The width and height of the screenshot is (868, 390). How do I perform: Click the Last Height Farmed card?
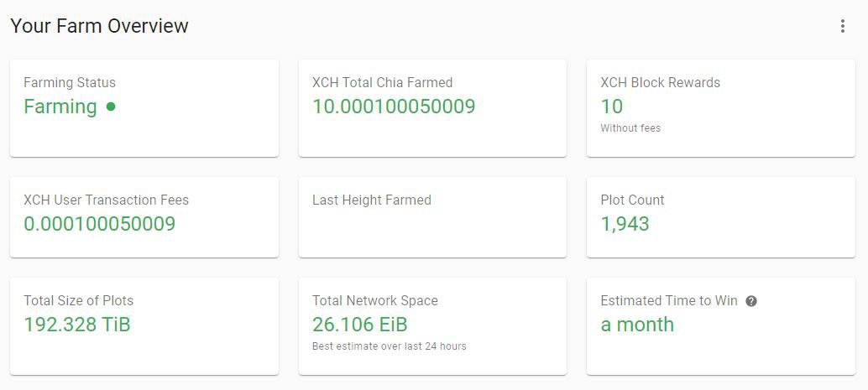[432, 217]
